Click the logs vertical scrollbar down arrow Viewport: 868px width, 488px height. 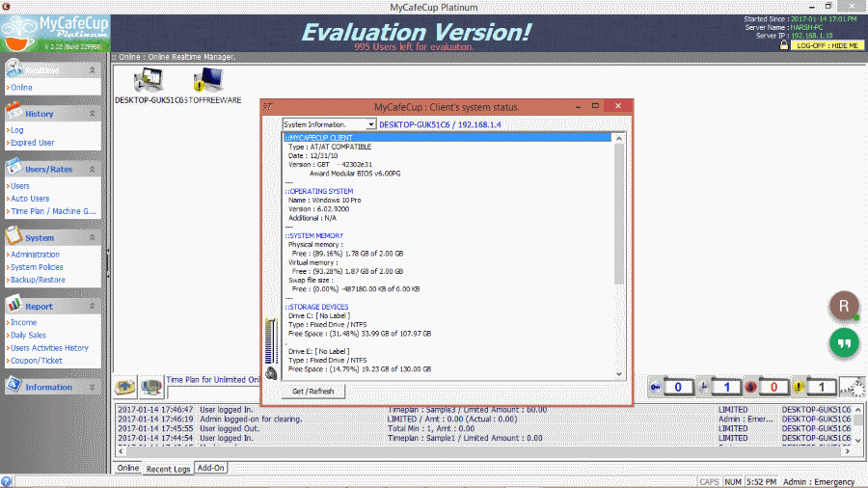point(858,441)
